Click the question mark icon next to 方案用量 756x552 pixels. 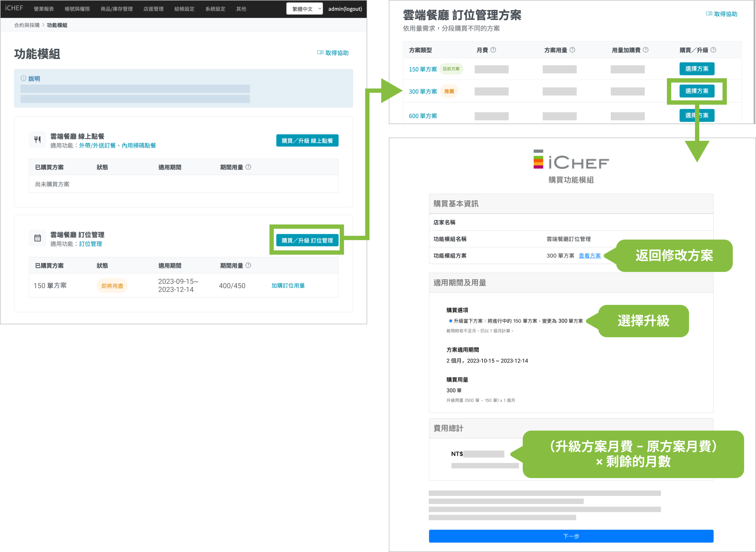click(x=572, y=50)
